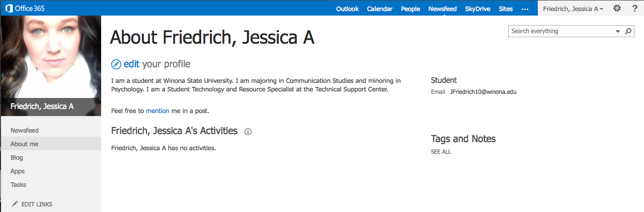Click the mention link in profile text
644x212 pixels.
(x=157, y=111)
